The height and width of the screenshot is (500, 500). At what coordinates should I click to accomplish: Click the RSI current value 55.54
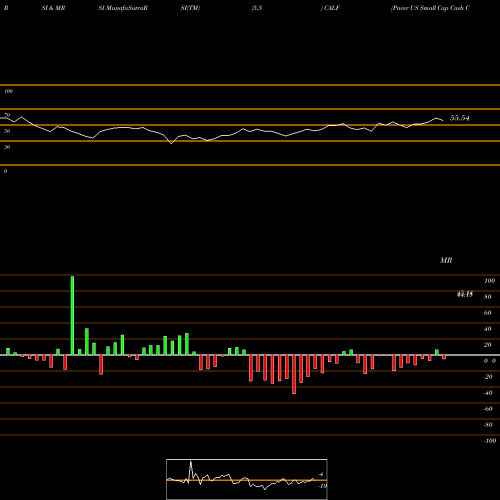[x=460, y=118]
